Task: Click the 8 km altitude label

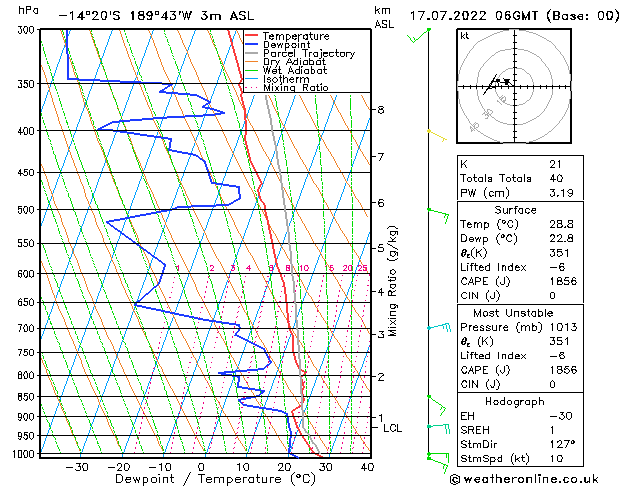Action: click(x=381, y=109)
